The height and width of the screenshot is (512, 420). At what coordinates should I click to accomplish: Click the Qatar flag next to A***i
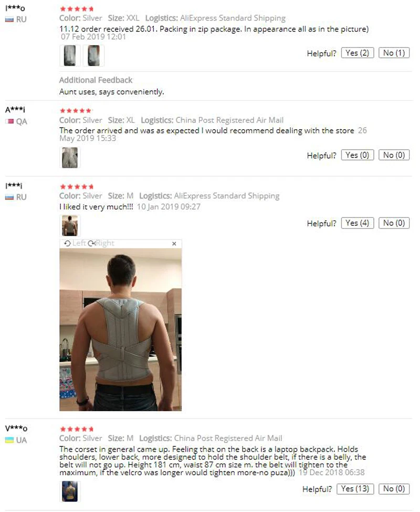pos(9,121)
